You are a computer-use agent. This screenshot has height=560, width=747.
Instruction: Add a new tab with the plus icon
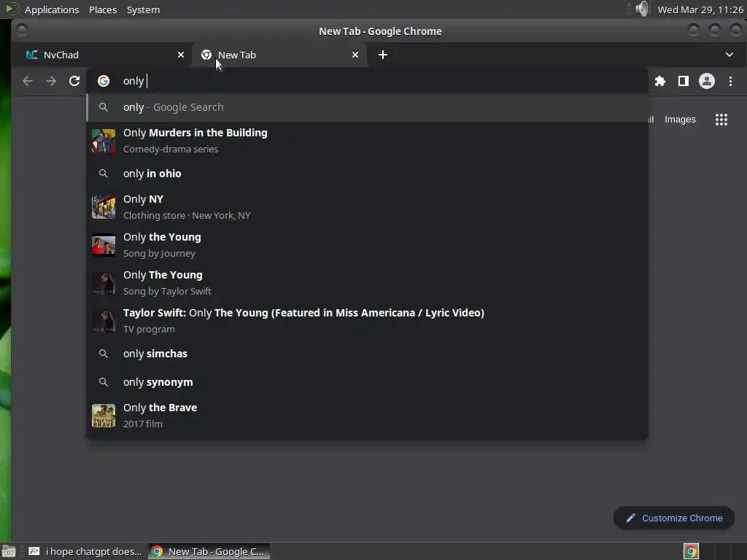pos(382,55)
